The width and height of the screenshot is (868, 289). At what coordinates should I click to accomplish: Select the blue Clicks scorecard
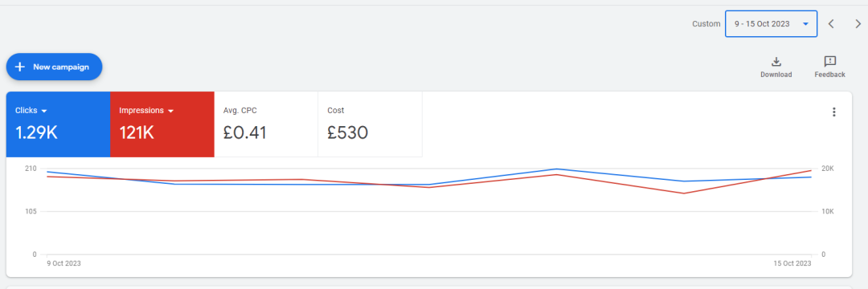pos(58,124)
